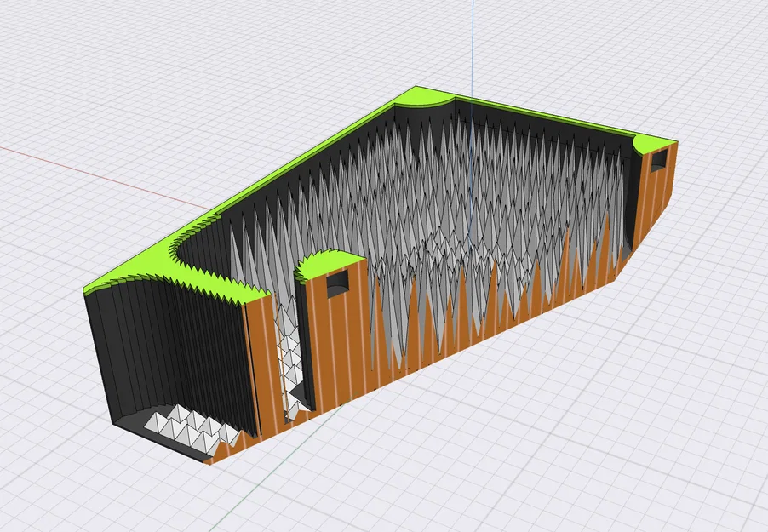The width and height of the screenshot is (768, 532).
Task: Click the white pyramids on the bottom-left floor
Action: point(191,430)
